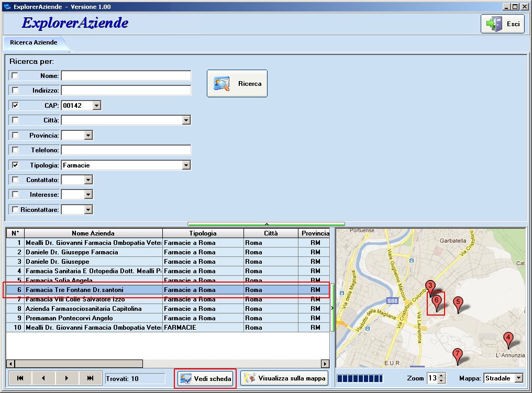The image size is (532, 393).
Task: Click map marker number 6
Action: click(x=436, y=302)
